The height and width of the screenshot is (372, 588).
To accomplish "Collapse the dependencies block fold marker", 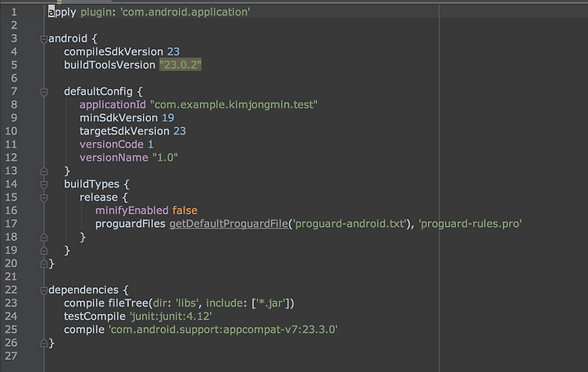I will coord(44,290).
